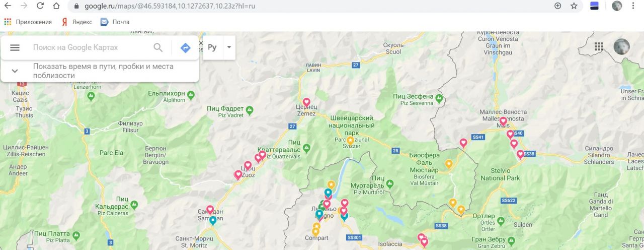Screen dimensions: 644x250
Task: Open the Google apps grid
Action: 599,47
